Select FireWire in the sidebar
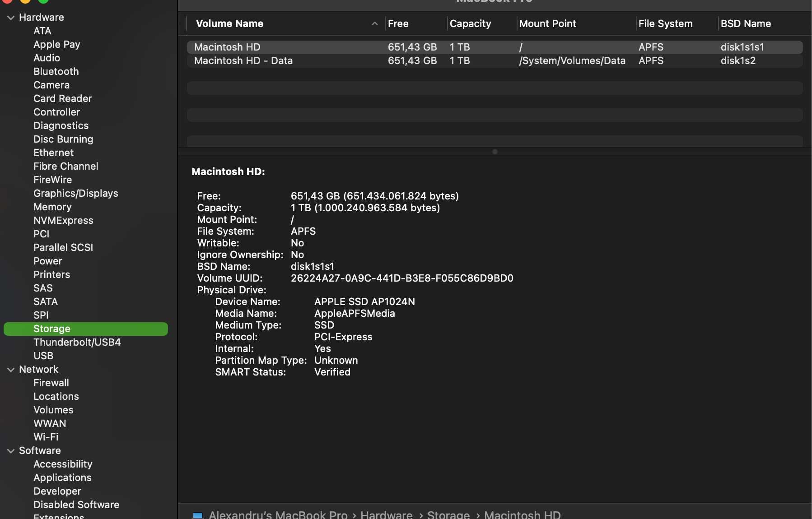This screenshot has height=519, width=812. pos(52,180)
